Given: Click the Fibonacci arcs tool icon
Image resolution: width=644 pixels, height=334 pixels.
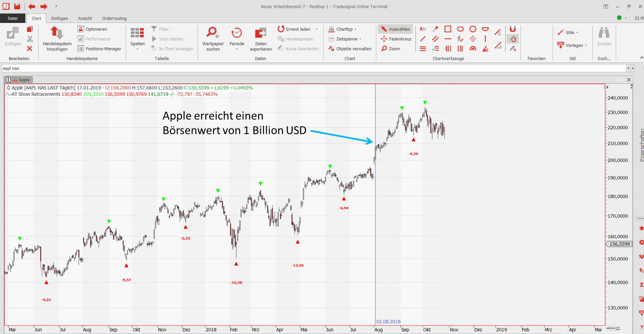Looking at the screenshot, I should [x=473, y=49].
